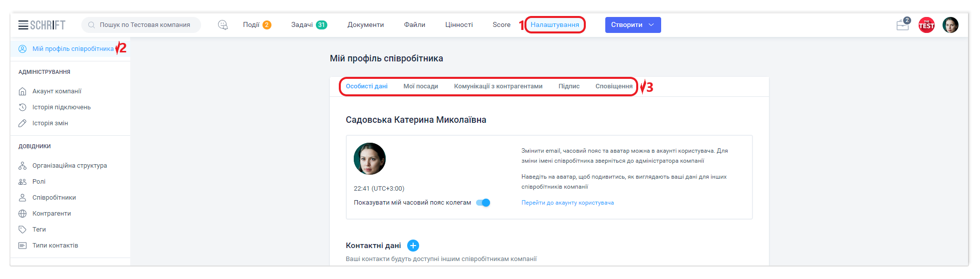
Task: Open the briefcase notifications icon
Action: click(x=903, y=25)
